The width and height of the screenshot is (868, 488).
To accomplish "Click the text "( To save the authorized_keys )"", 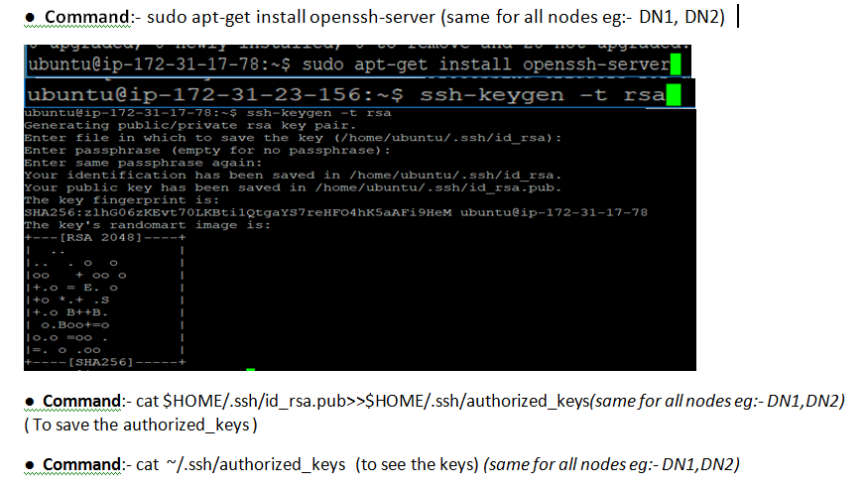I will [141, 425].
